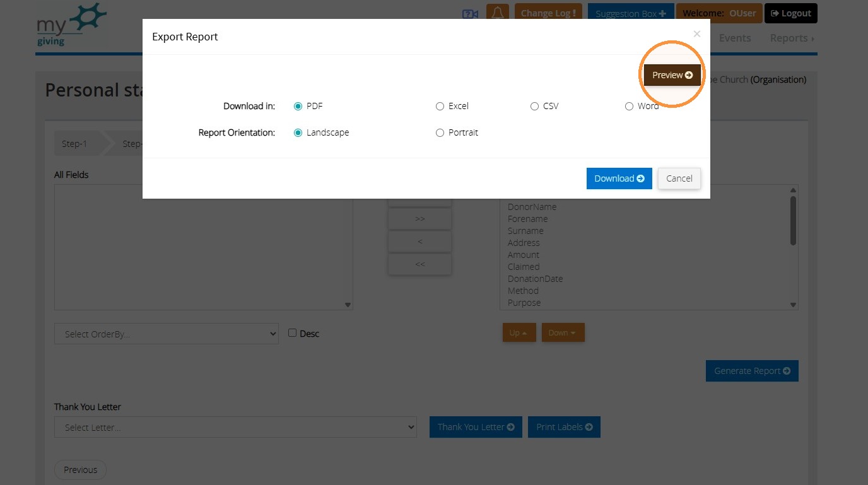Select DonationDate in the fields list
868x485 pixels.
coord(536,279)
